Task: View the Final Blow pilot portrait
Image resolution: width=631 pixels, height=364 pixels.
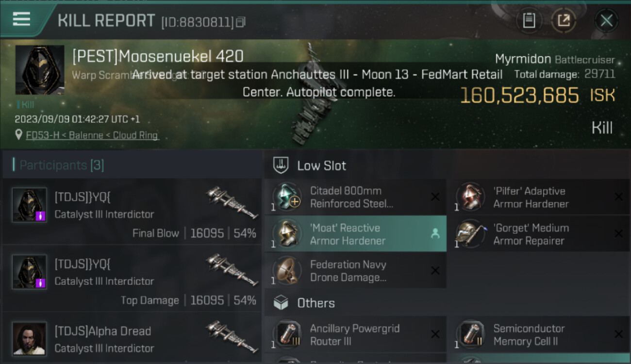Action: (30, 205)
